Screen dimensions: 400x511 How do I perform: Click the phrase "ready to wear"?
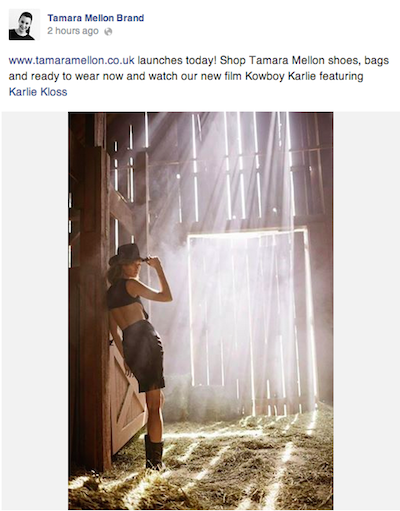(x=65, y=76)
